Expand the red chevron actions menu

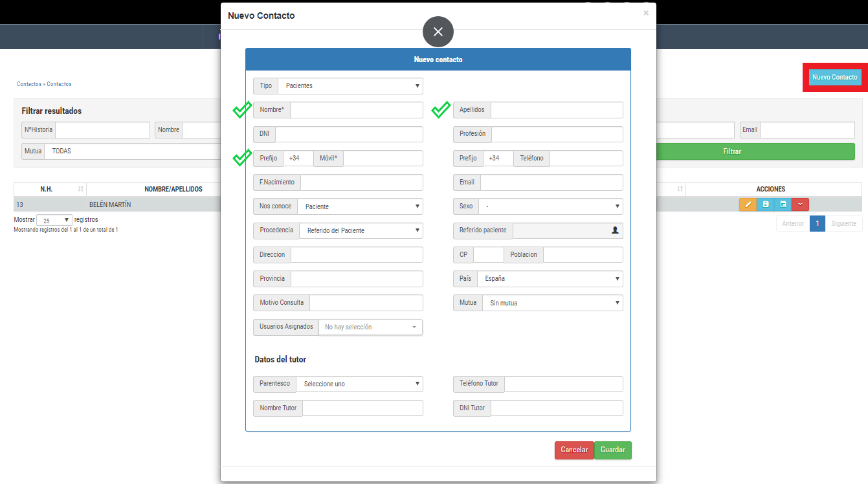point(801,204)
